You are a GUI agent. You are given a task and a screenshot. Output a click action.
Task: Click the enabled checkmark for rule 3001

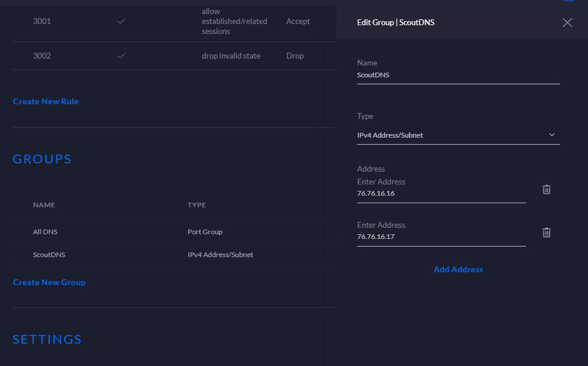click(x=121, y=21)
